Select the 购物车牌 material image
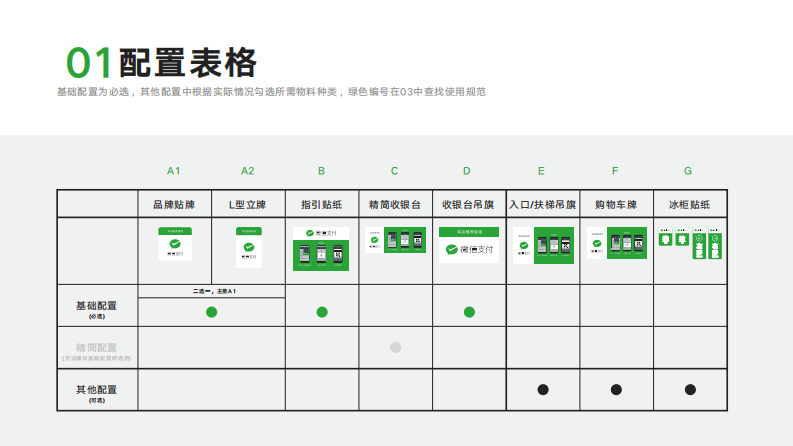 [615, 244]
